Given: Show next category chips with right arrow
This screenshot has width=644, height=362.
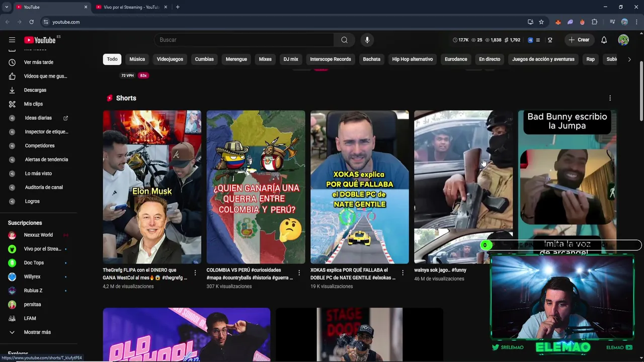Looking at the screenshot, I should point(629,59).
